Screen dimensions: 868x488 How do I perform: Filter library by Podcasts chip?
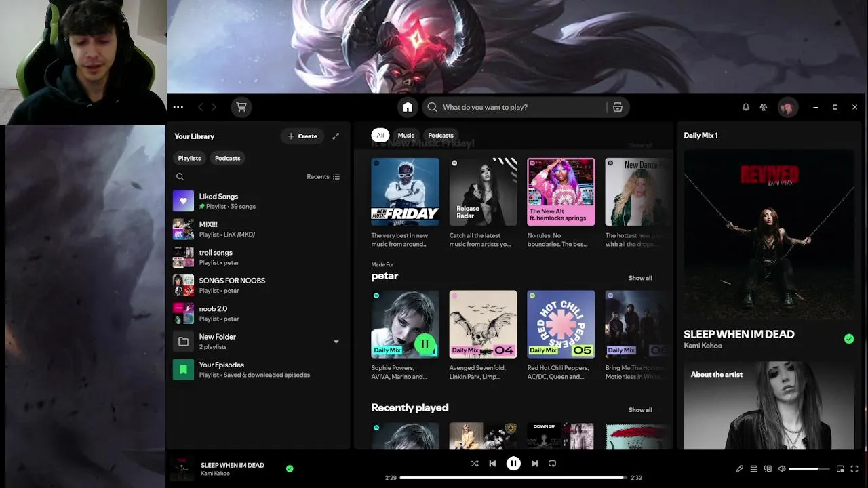[227, 158]
